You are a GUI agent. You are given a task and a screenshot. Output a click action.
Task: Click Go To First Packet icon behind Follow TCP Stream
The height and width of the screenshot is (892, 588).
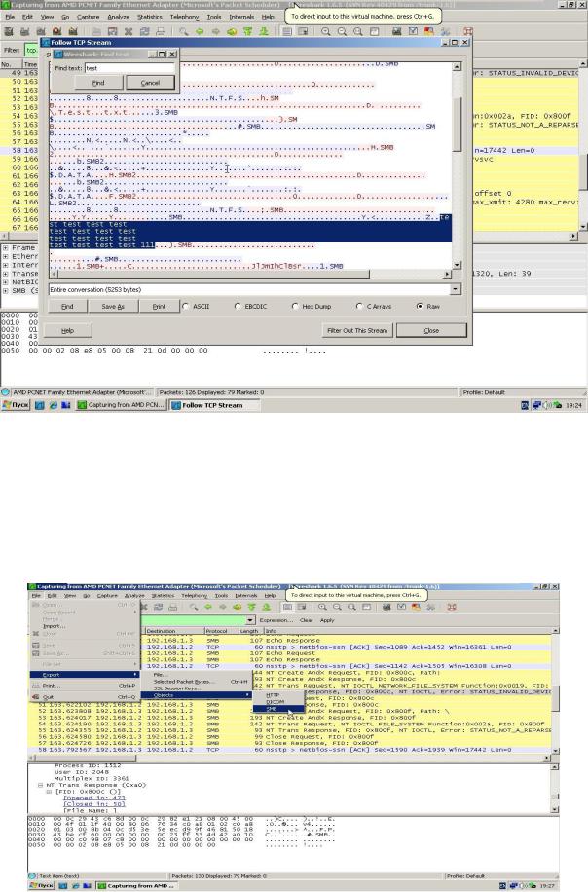pos(247,31)
